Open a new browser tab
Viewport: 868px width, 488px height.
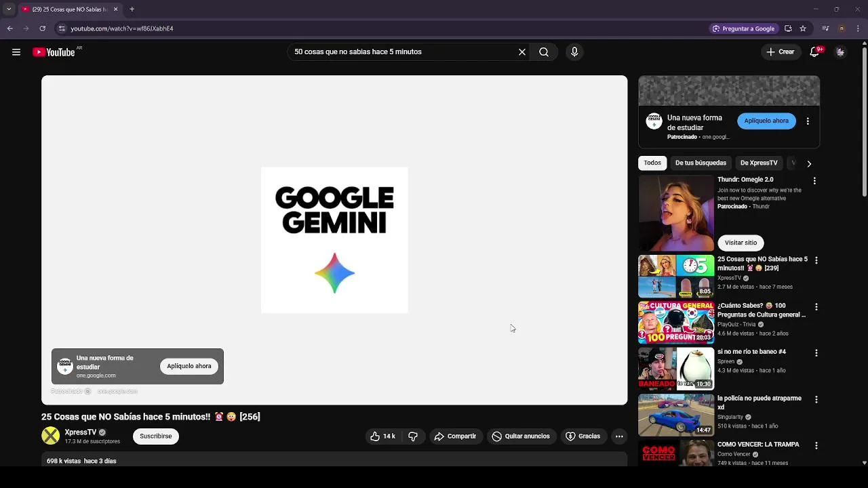click(132, 9)
